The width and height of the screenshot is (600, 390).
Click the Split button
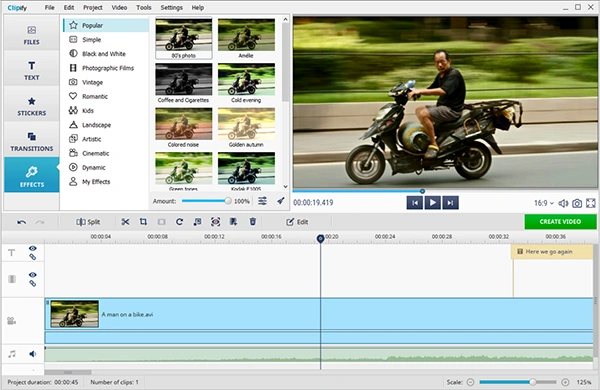point(88,222)
